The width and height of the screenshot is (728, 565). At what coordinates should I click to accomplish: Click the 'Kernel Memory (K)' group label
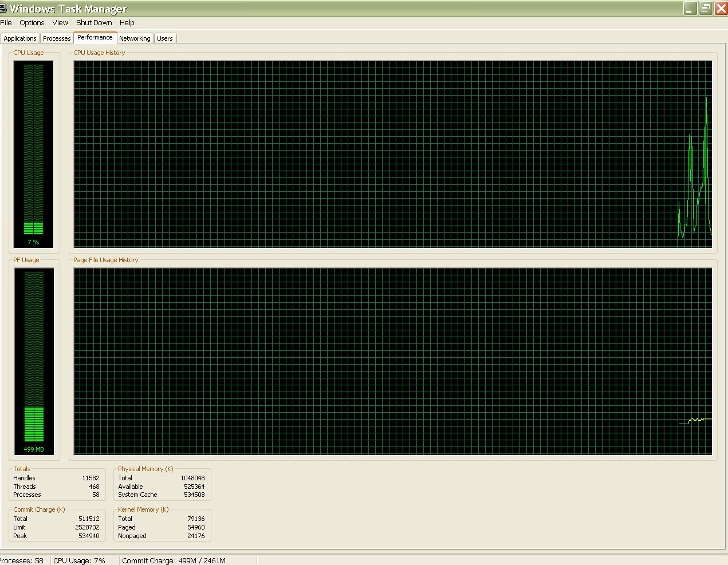pos(143,509)
